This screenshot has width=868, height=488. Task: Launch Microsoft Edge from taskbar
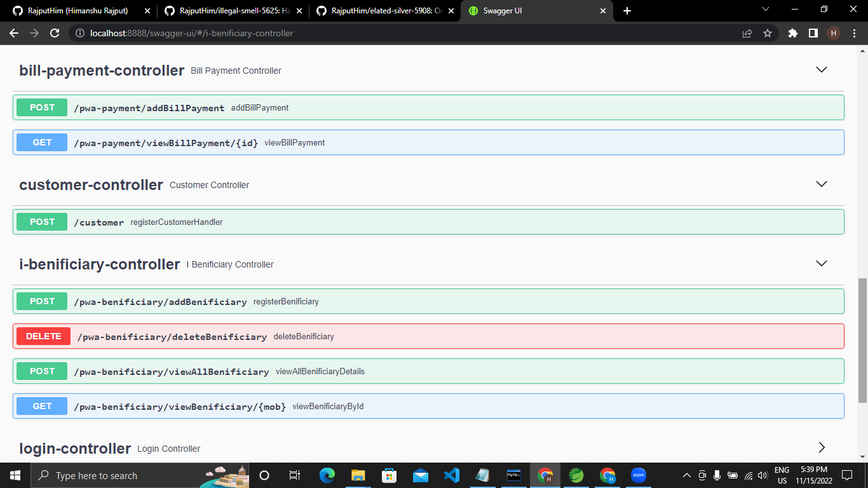(x=327, y=475)
